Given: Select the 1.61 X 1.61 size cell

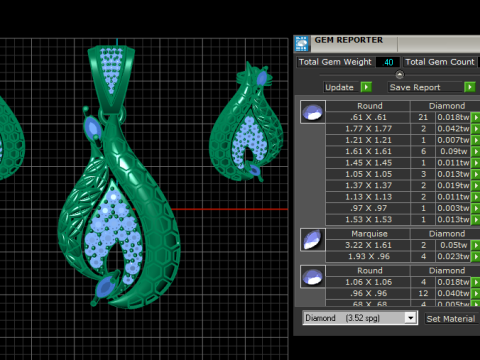Looking at the screenshot, I should 368,151.
